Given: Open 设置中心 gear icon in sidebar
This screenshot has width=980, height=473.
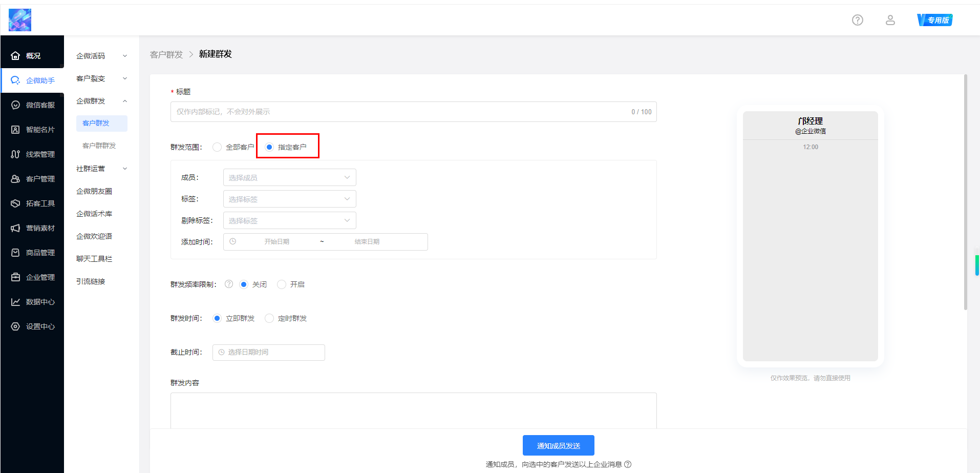Looking at the screenshot, I should pyautogui.click(x=15, y=326).
